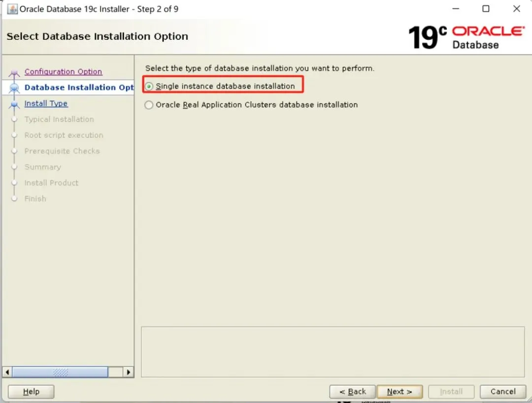Viewport: 532px width, 403px height.
Task: Click sidebar scrollbar left arrow
Action: coord(7,372)
